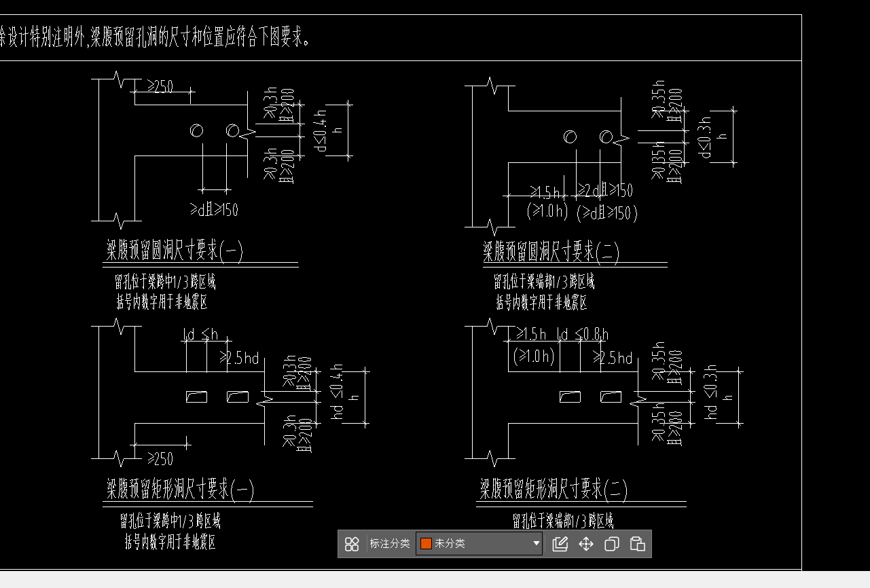This screenshot has height=588, width=870.
Task: Click 留孔位于梁跨中1/3跨区域 under 矩形洞尺寸要求(一)
Action: coord(170,521)
